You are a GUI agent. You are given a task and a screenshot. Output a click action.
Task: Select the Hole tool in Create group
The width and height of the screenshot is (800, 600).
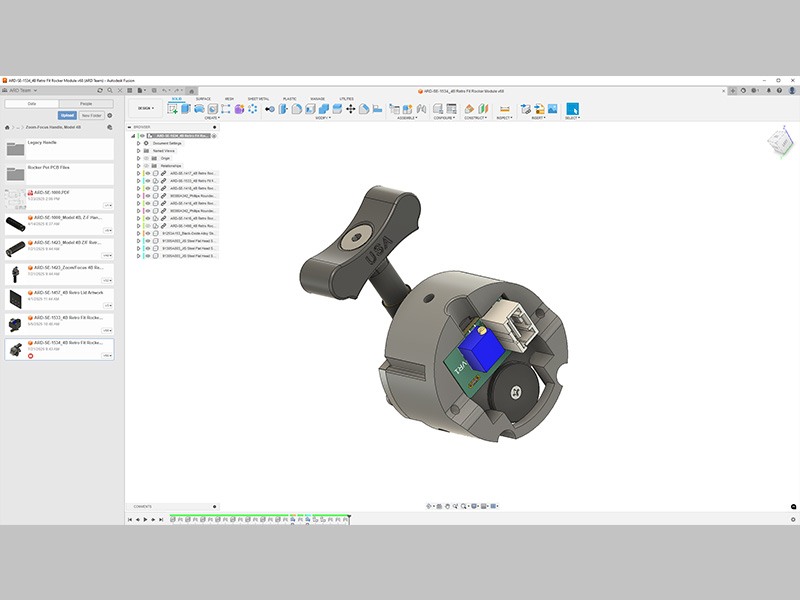(x=212, y=109)
